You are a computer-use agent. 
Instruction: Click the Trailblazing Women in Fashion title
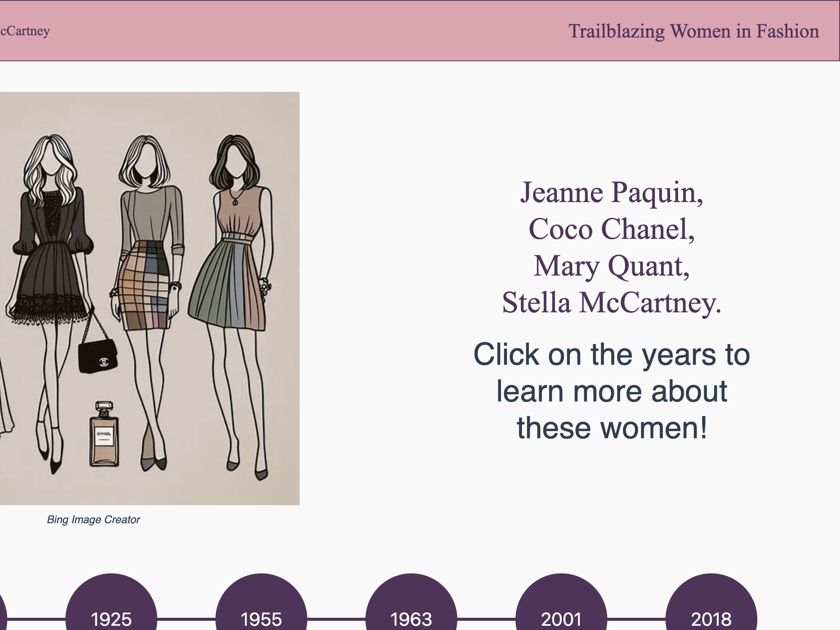tap(693, 31)
